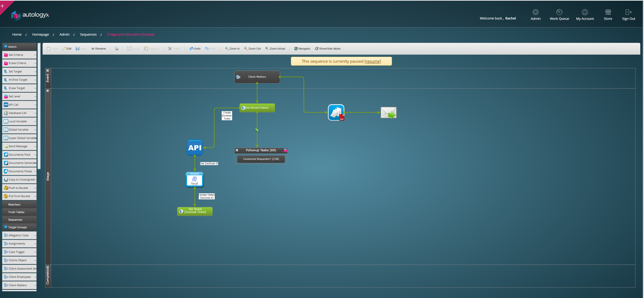The height and width of the screenshot is (298, 644).
Task: Select Set Level actor
Action: tap(19, 96)
